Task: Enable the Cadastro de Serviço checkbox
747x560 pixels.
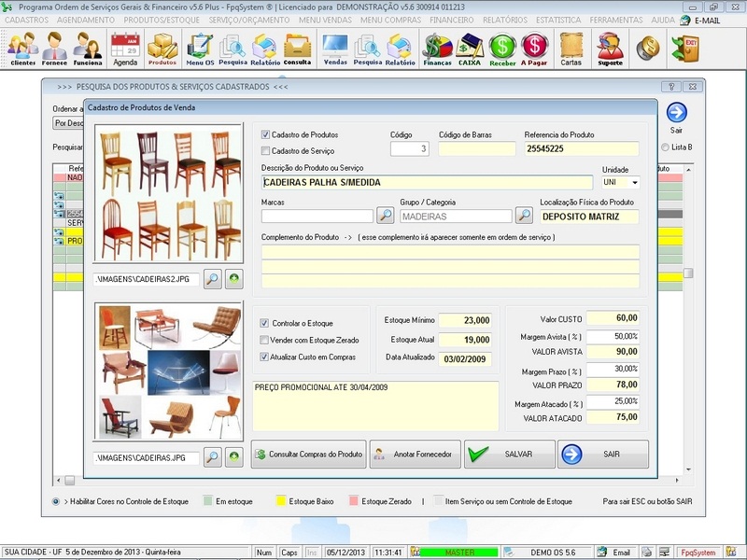Action: 264,148
